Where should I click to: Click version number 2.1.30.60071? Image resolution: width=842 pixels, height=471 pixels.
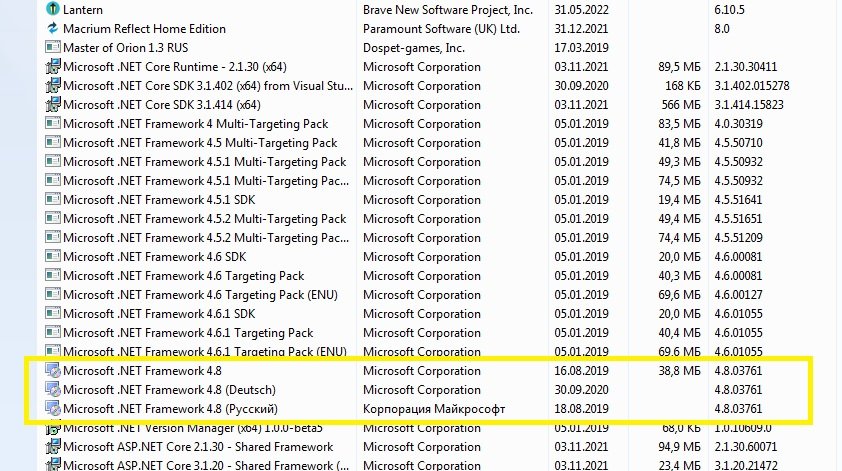click(745, 447)
